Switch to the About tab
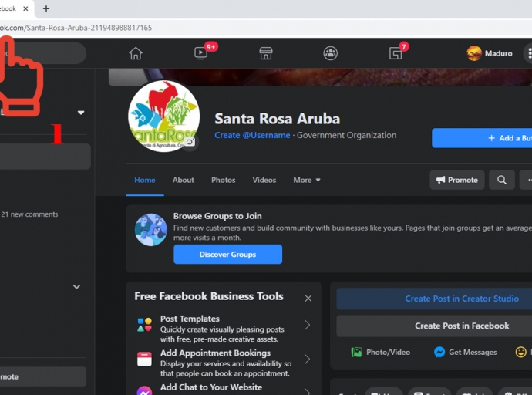 (184, 181)
